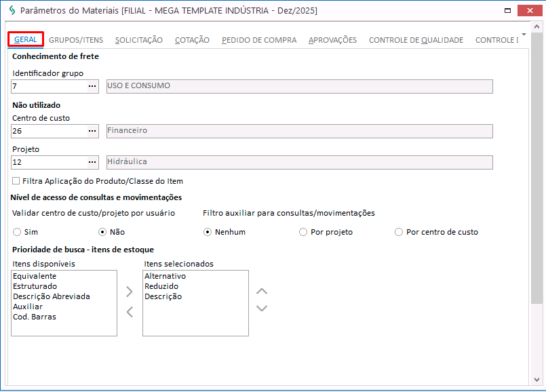Click the scrollbar down arrow
The width and height of the screenshot is (546, 392).
537,380
